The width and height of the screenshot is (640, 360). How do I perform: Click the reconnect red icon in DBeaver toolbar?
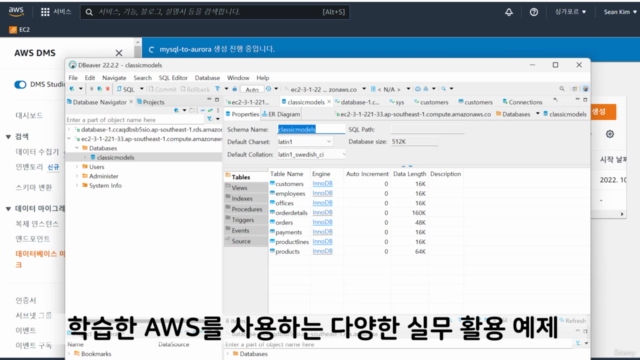(108, 89)
